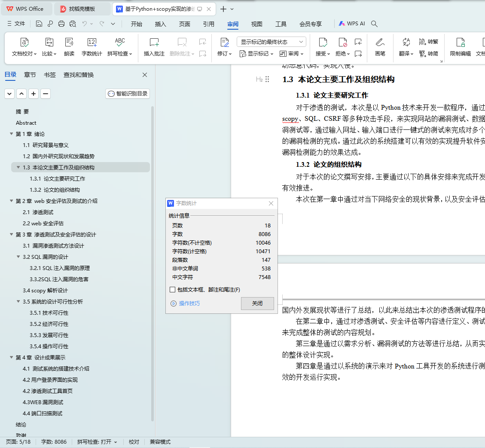Viewport: 485px width, 448px height.
Task: Open 拼写检查: 打开 status bar dropdown
Action: coord(97,442)
